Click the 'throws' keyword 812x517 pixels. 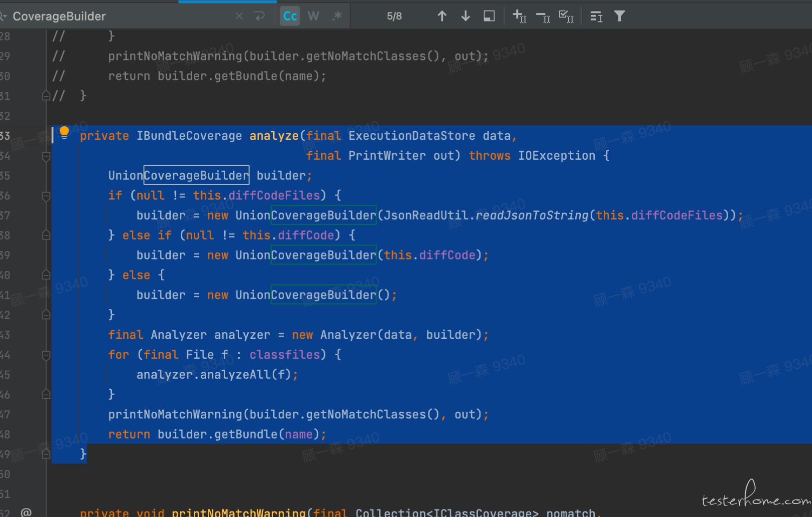click(489, 156)
